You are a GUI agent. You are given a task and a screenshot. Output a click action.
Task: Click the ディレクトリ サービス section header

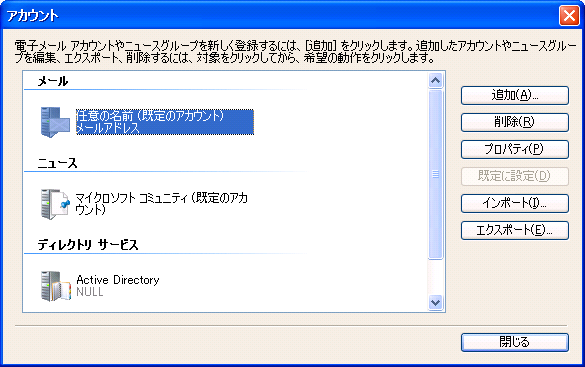point(88,245)
